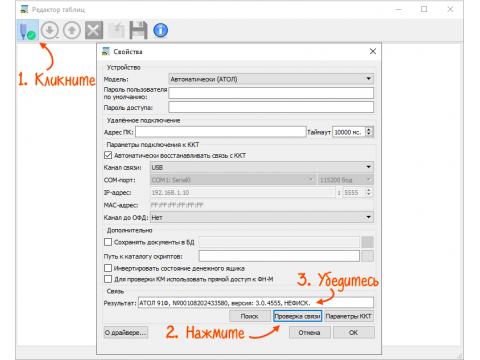The width and height of the screenshot is (480, 360).
Task: Click the Параметры ККТ button
Action: pyautogui.click(x=349, y=316)
